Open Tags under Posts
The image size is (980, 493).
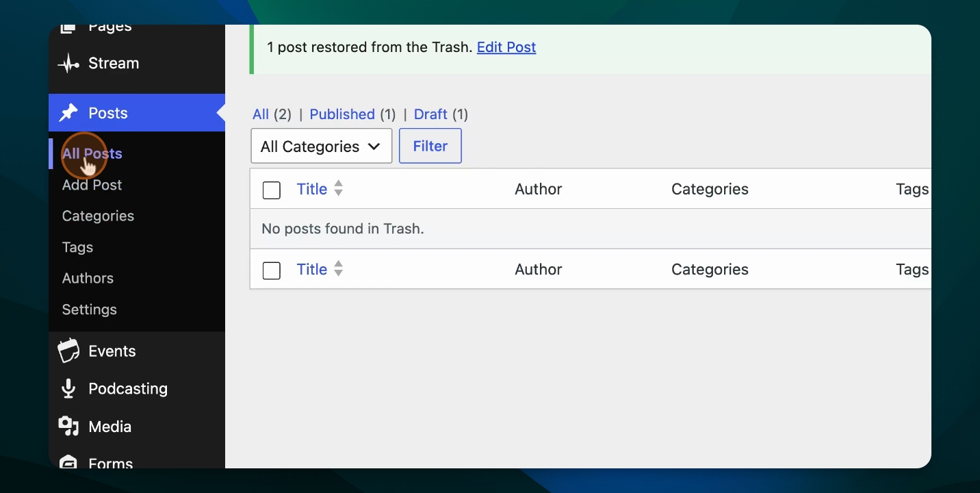coord(77,247)
